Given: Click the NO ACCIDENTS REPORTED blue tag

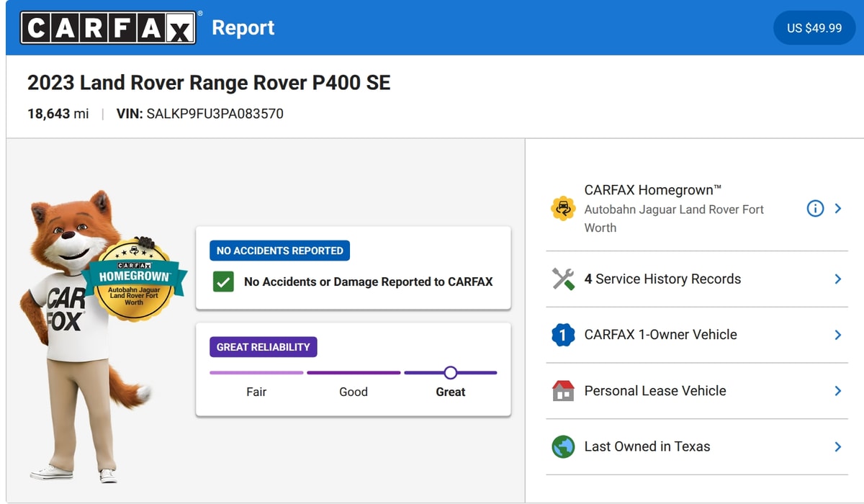Looking at the screenshot, I should (280, 251).
